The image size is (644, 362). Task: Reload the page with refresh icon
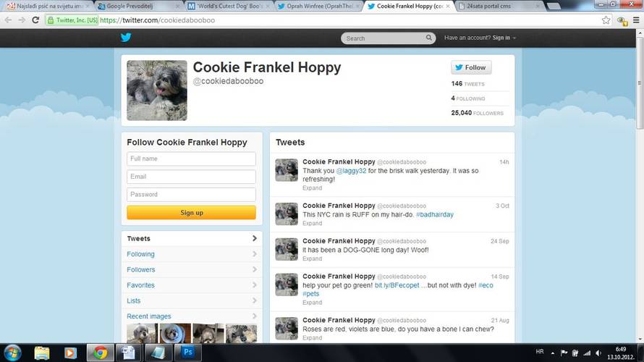pyautogui.click(x=35, y=20)
